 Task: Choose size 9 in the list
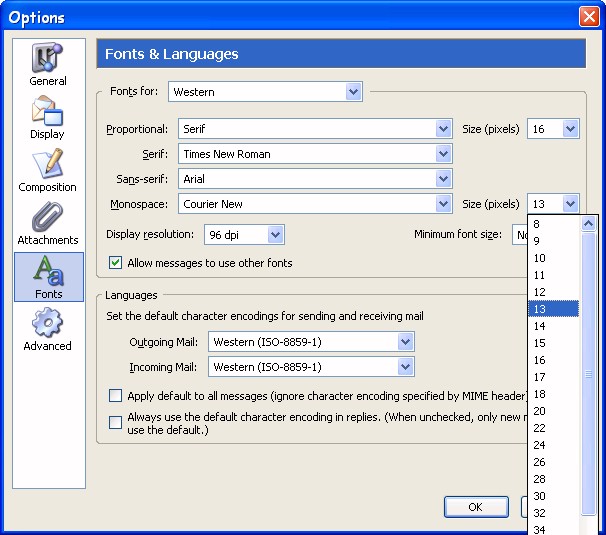553,241
